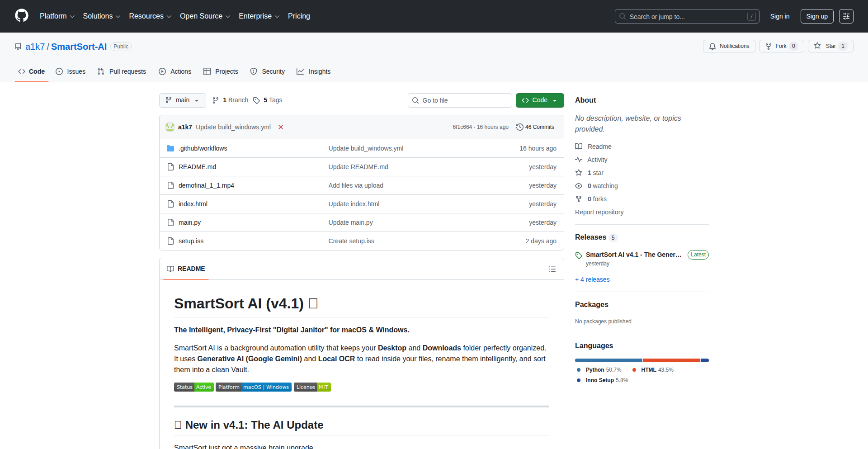The image size is (868, 449).
Task: Open the command palette icon in header
Action: pyautogui.click(x=846, y=16)
